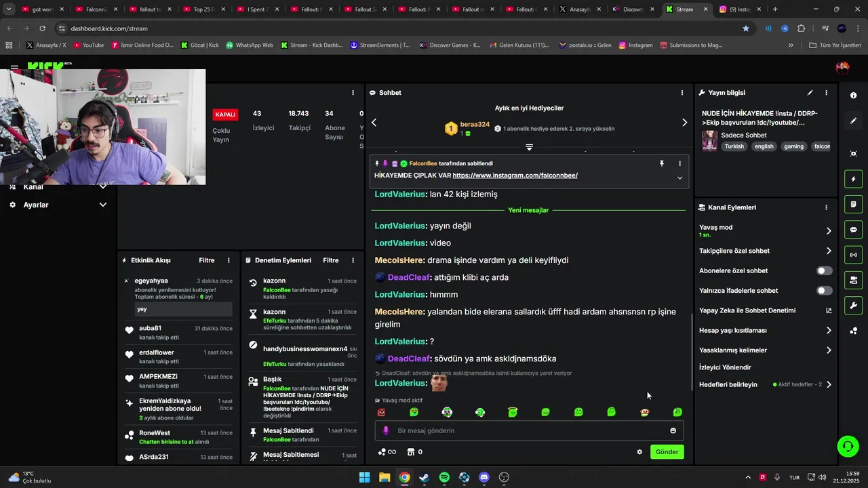
Task: Click the lightning bolt widget icon in right sidebar
Action: click(x=853, y=179)
